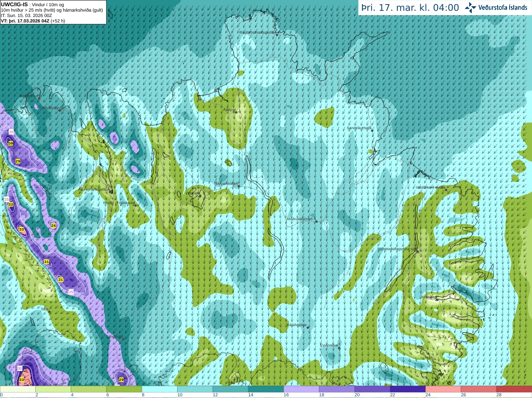Image resolution: width=532 pixels, height=398 pixels.
Task: Select the Egilsstaðaflugvöllur station label
Action: click(x=397, y=249)
